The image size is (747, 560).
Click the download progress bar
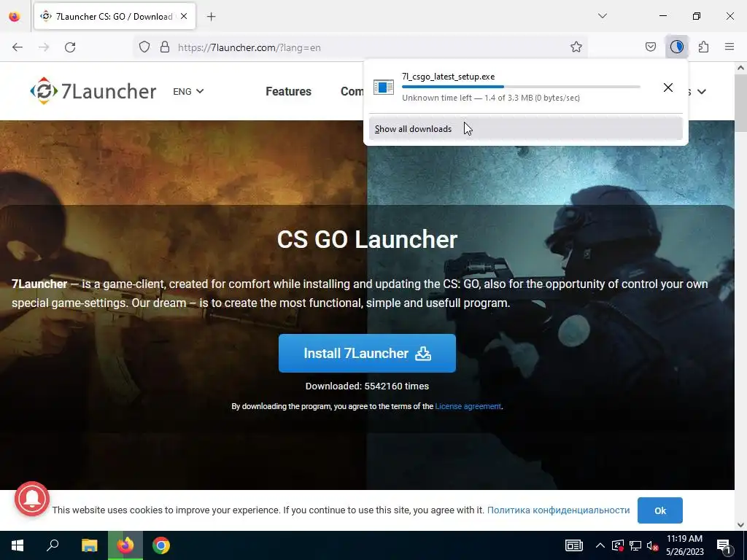click(521, 87)
